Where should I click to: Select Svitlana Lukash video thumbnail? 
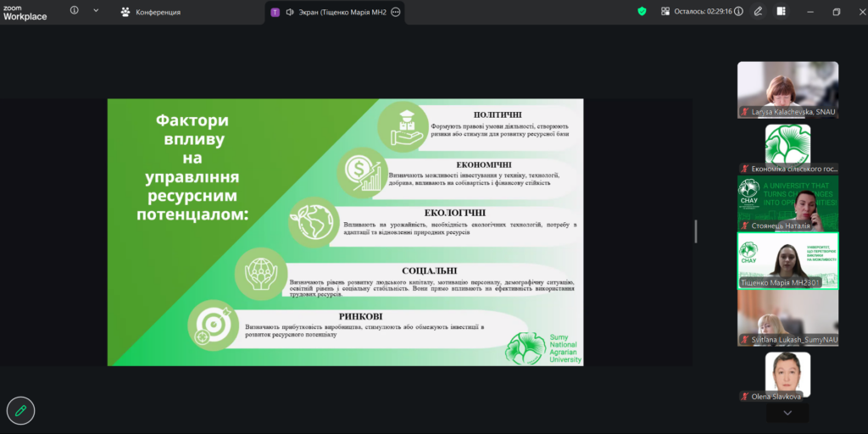[x=787, y=317]
